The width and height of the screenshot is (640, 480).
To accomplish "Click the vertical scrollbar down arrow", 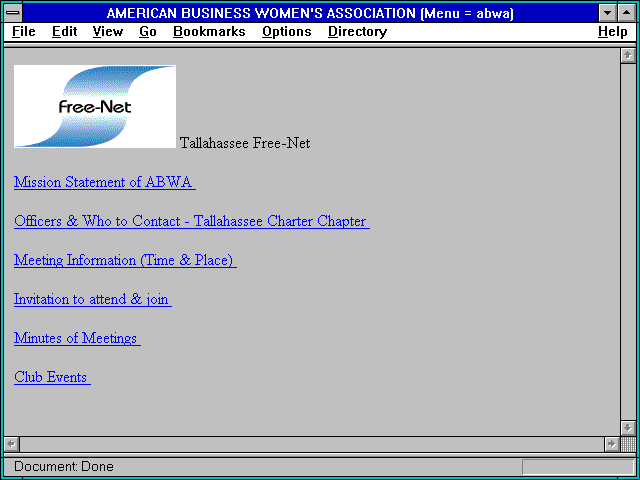I will (x=628, y=428).
